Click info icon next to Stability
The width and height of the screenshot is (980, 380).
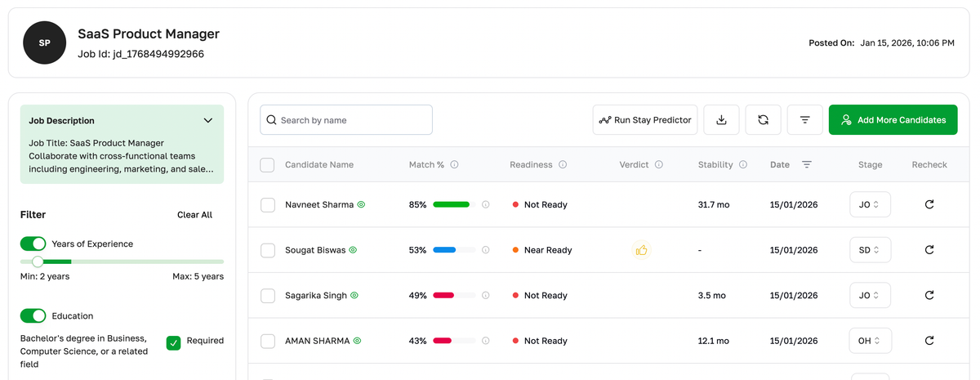click(x=743, y=164)
